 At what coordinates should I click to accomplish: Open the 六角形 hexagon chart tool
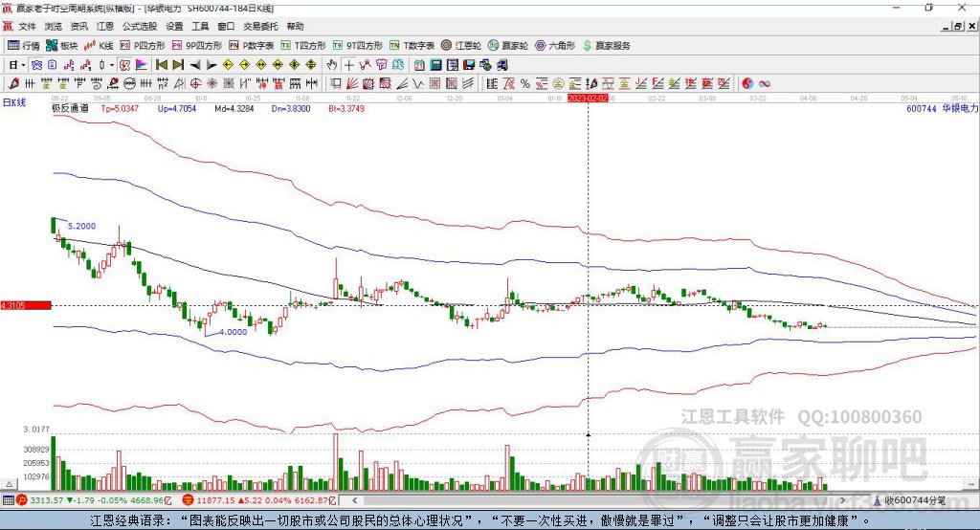click(556, 45)
